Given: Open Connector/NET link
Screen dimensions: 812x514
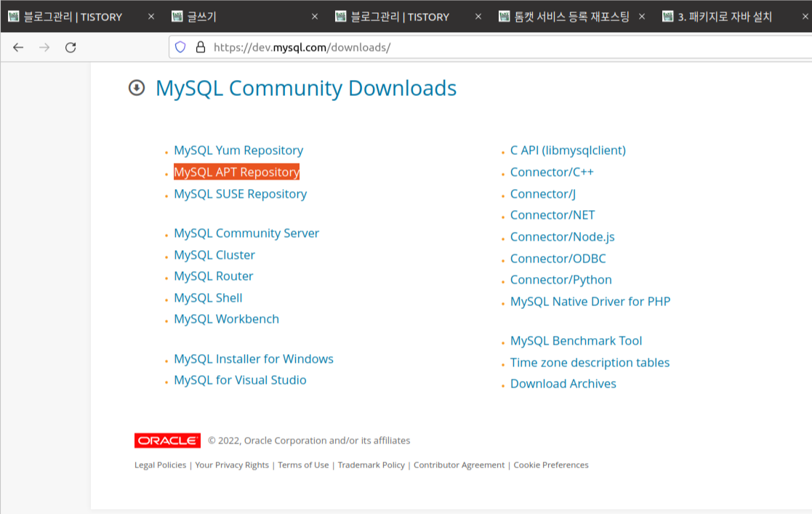Looking at the screenshot, I should click(x=552, y=215).
